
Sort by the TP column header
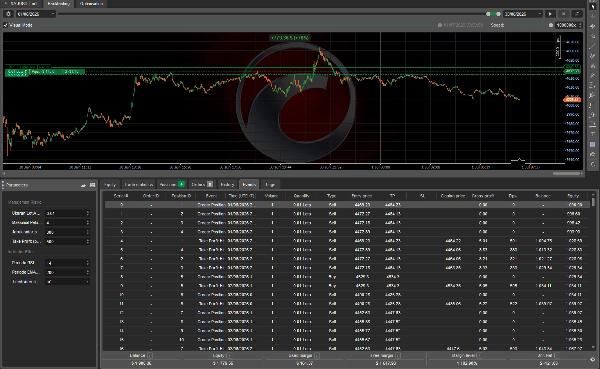[392, 196]
